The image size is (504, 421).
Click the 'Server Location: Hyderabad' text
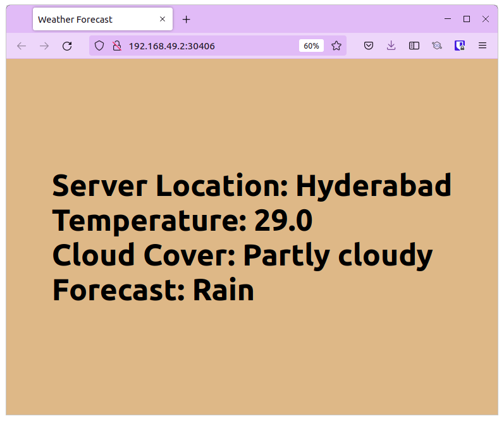pos(252,186)
